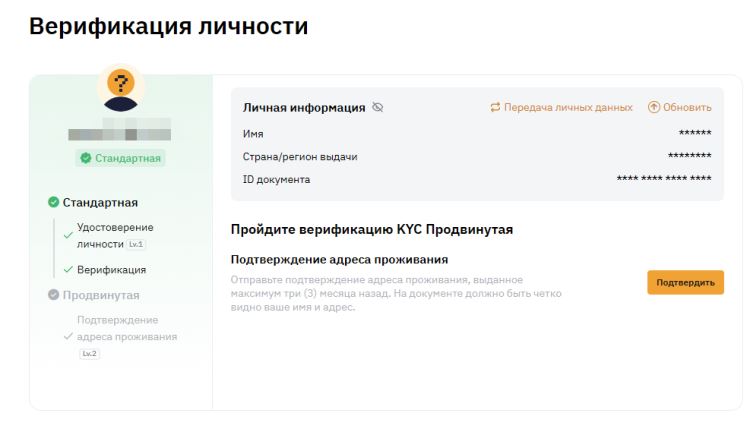Viewport: 750px width, 432px height.
Task: Click the masked Имя value
Action: 695,133
